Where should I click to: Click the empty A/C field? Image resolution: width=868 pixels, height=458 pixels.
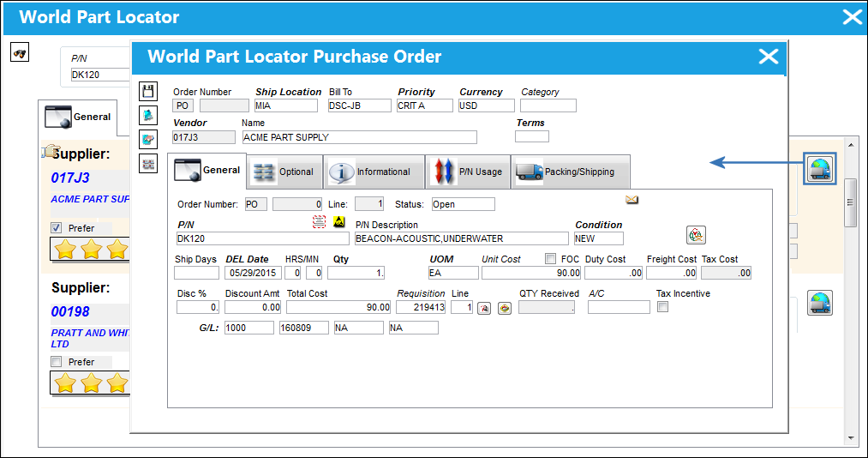tap(619, 307)
